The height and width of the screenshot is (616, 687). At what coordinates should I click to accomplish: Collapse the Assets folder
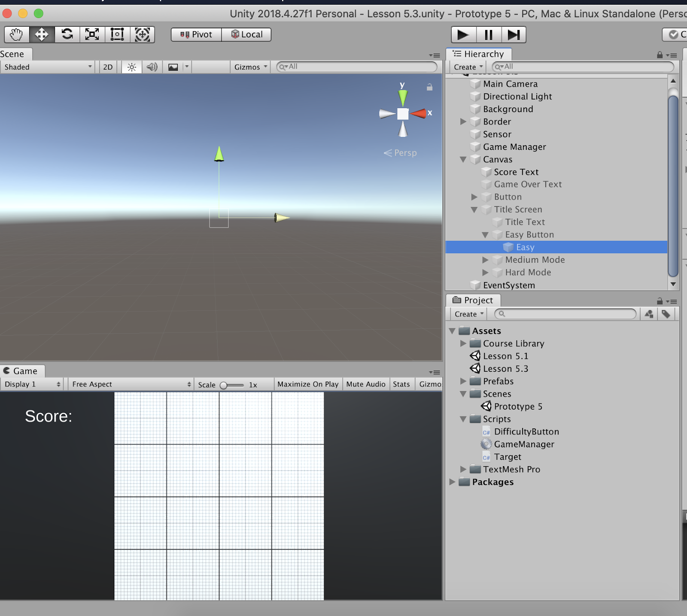tap(452, 331)
